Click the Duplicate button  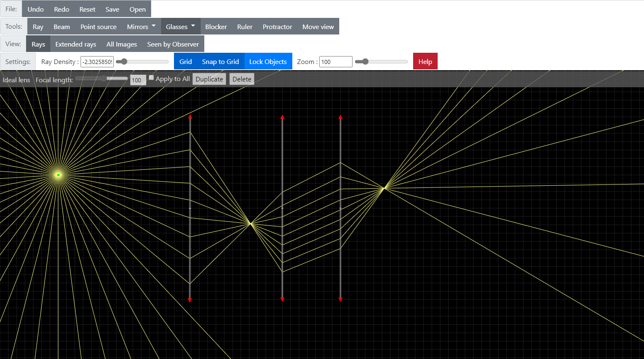209,79
